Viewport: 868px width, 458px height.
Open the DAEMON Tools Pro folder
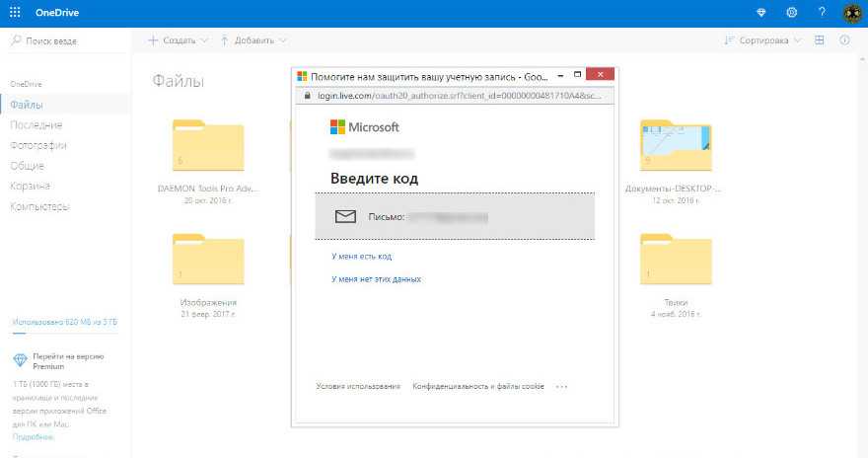point(207,148)
